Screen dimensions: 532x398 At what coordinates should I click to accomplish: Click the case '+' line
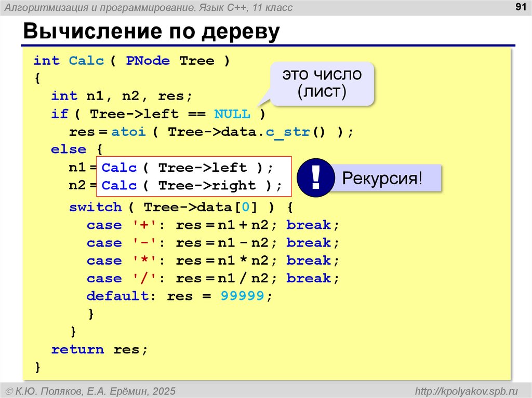point(208,225)
